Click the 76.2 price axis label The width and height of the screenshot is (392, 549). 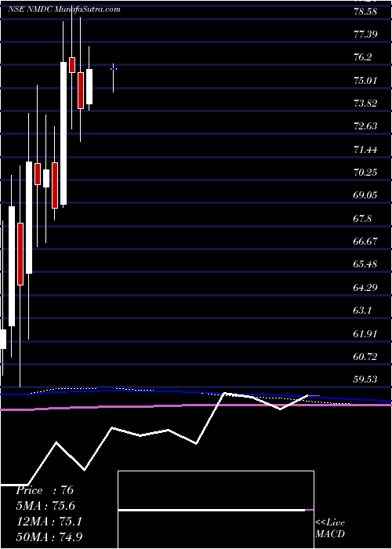363,57
